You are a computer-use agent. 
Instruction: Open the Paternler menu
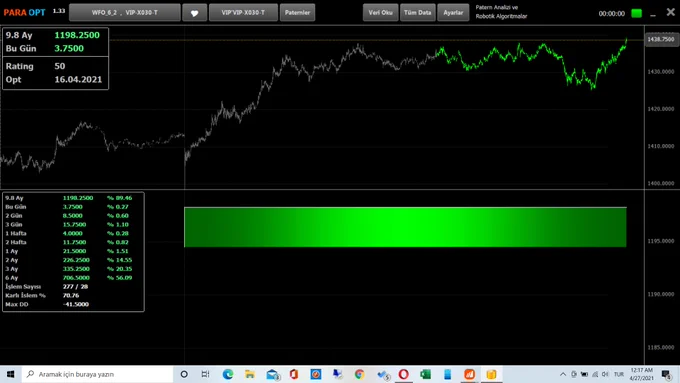[297, 13]
